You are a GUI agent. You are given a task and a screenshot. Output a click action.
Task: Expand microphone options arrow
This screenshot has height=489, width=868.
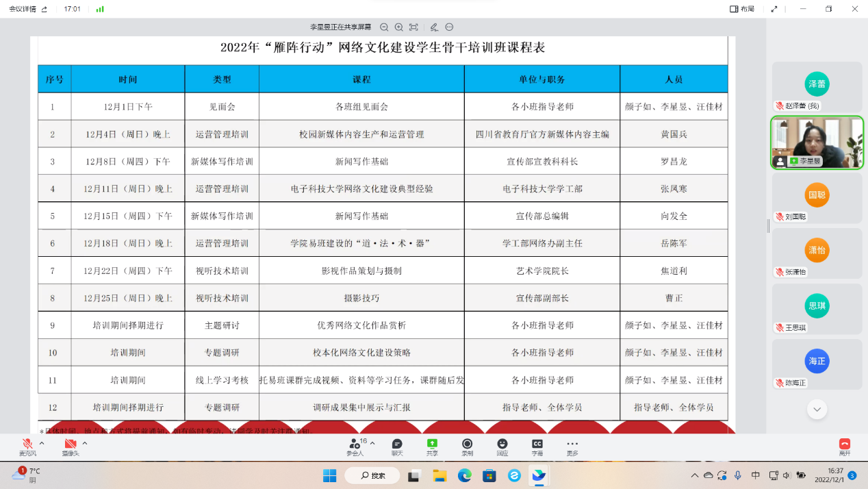[x=42, y=443]
